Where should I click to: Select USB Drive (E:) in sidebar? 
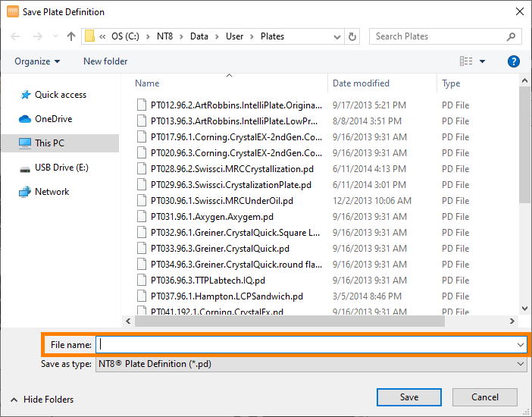pos(61,168)
